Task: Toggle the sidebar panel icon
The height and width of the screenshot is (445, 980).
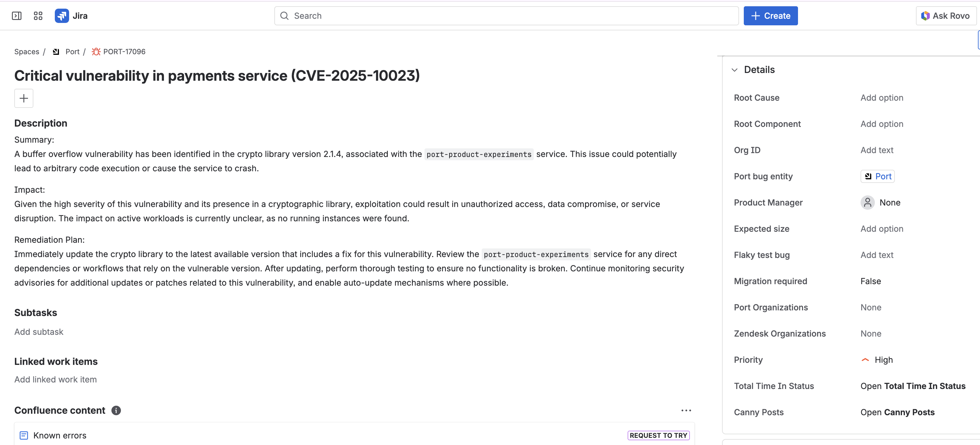Action: point(17,15)
